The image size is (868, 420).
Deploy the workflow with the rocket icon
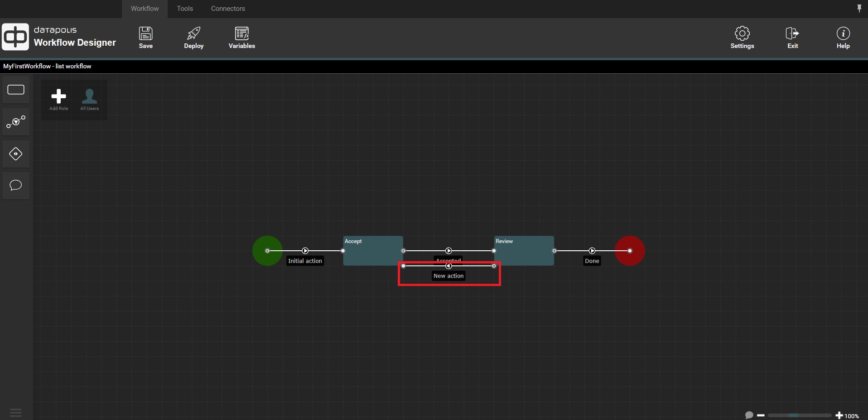click(193, 38)
